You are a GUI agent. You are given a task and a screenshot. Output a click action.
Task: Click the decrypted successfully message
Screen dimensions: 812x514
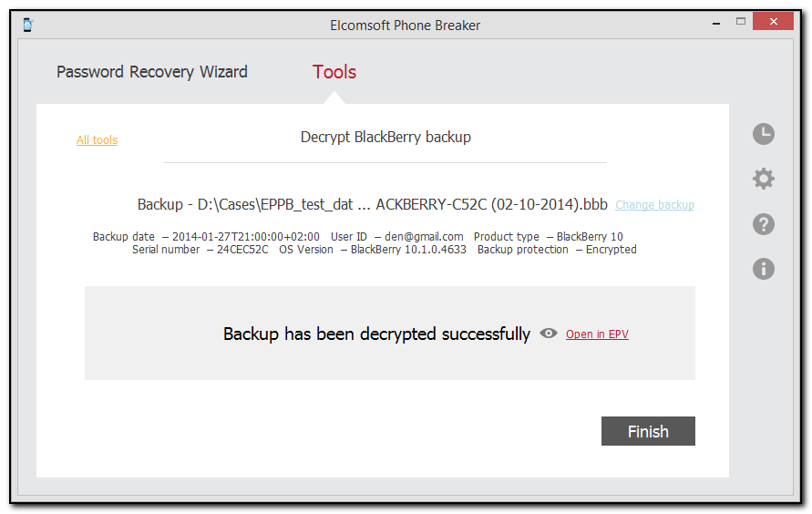376,334
